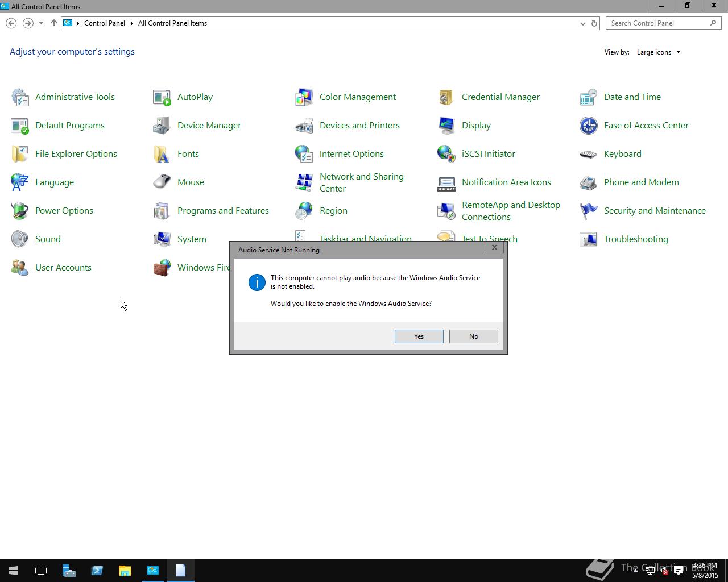Open the Windows Start button
Image resolution: width=728 pixels, height=582 pixels.
(x=14, y=571)
